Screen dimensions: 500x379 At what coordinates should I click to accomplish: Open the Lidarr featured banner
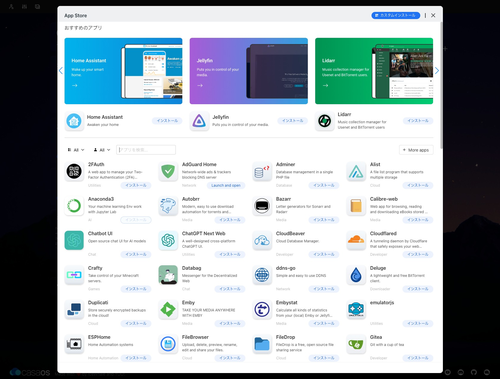(374, 71)
